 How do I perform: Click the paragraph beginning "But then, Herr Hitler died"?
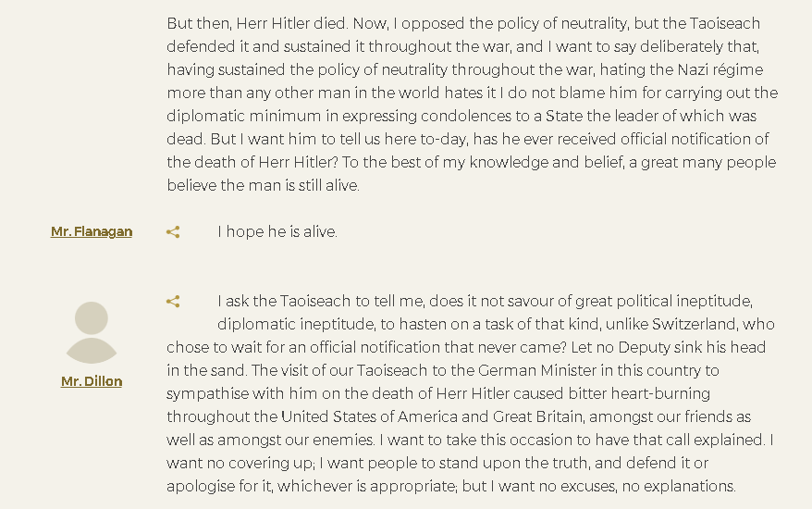click(473, 105)
